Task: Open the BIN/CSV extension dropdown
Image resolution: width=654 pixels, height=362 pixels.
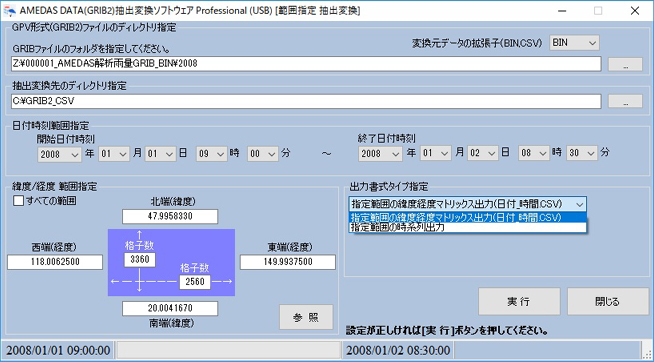Action: coord(574,43)
